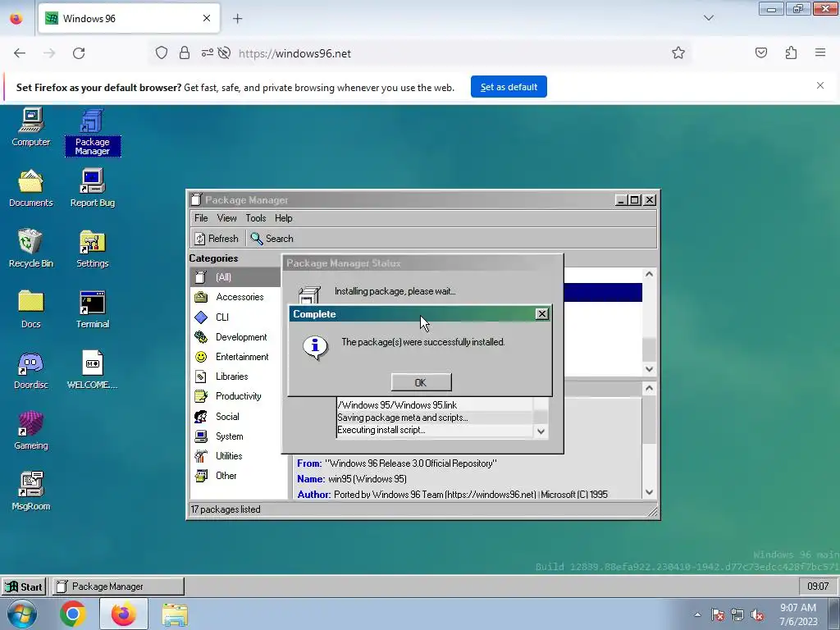
Task: Open File Explorer from the host taskbar
Action: pos(175,614)
